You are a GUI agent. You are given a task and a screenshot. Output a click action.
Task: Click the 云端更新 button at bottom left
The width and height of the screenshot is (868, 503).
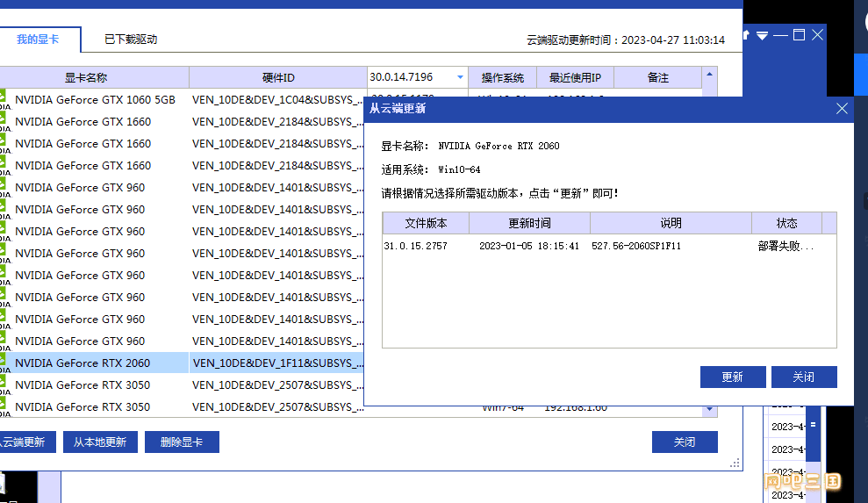click(26, 442)
